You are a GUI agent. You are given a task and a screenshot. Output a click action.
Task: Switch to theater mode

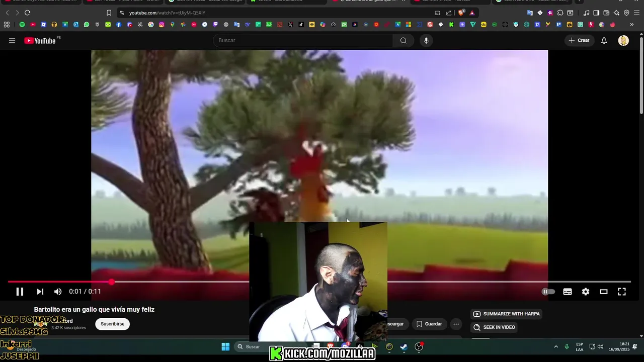[604, 292]
